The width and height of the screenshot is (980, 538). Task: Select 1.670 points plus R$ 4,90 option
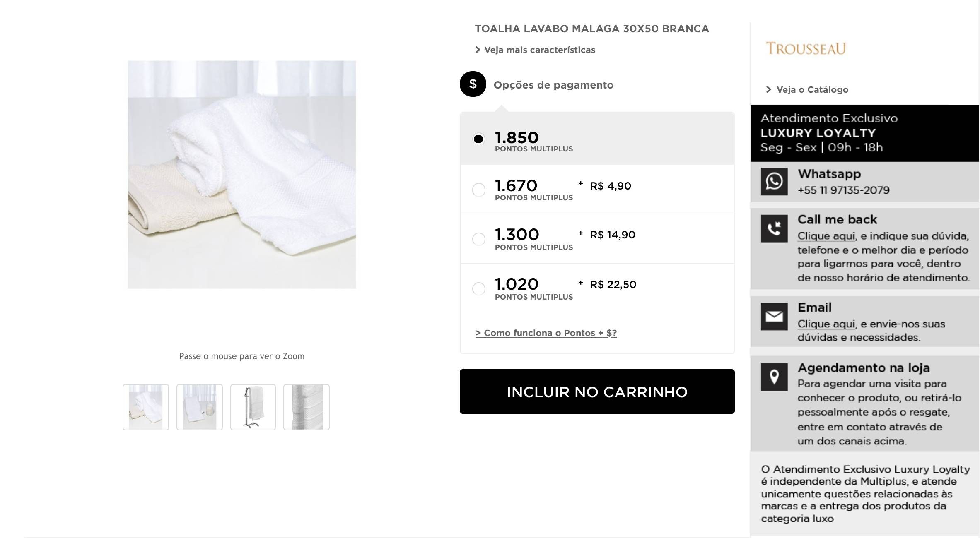coord(478,190)
